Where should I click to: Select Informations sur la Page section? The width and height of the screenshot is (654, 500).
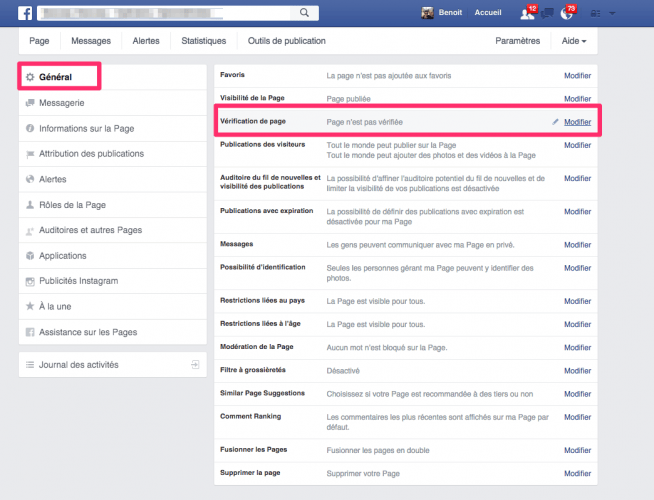pyautogui.click(x=113, y=128)
